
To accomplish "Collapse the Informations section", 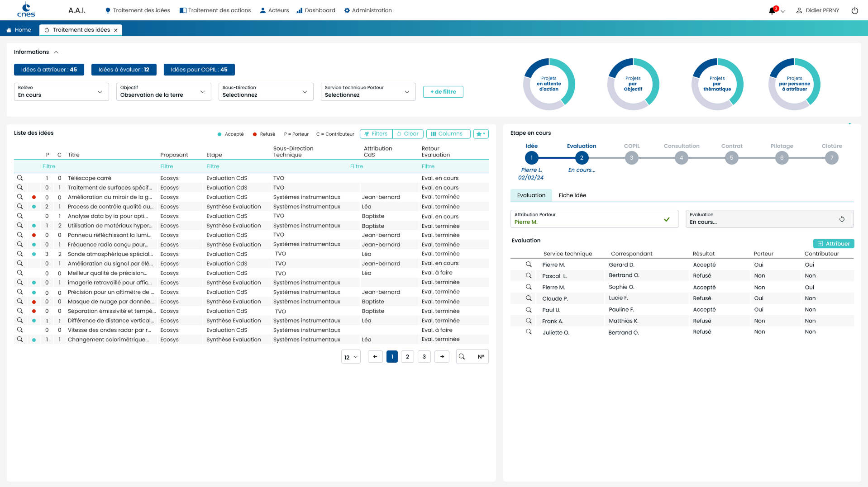I will (56, 52).
